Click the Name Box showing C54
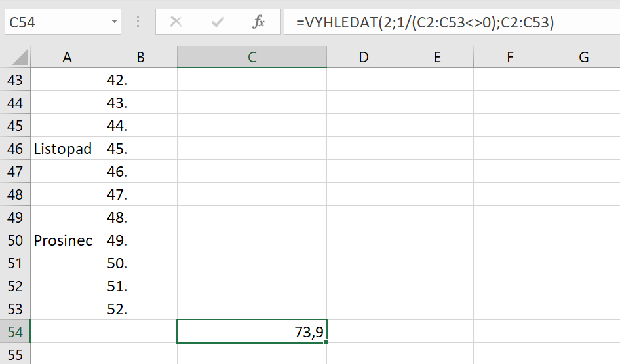Viewport: 620px width, 364px height. [x=56, y=22]
